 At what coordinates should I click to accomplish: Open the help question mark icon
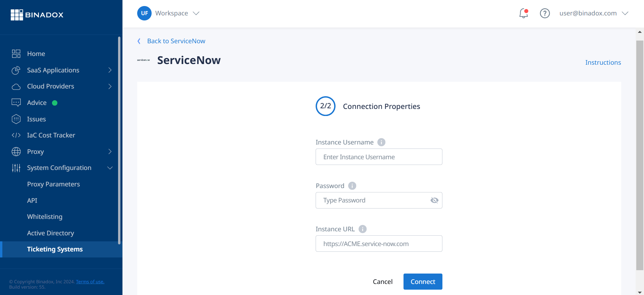coord(545,13)
